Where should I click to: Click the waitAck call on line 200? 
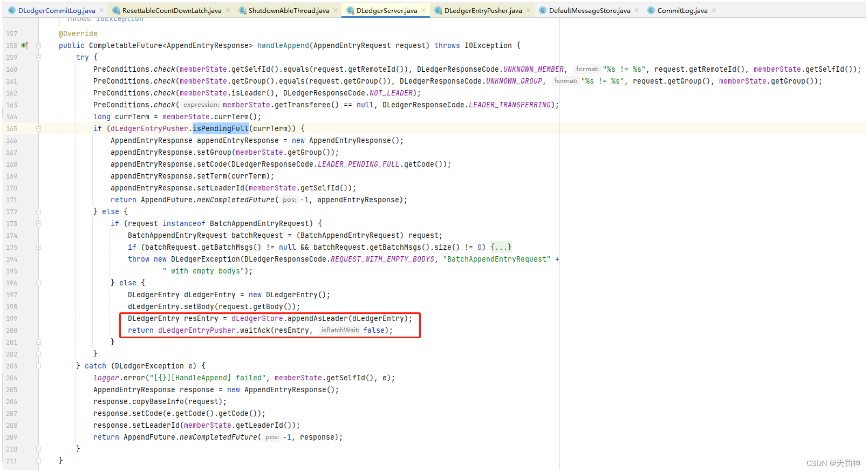[255, 330]
